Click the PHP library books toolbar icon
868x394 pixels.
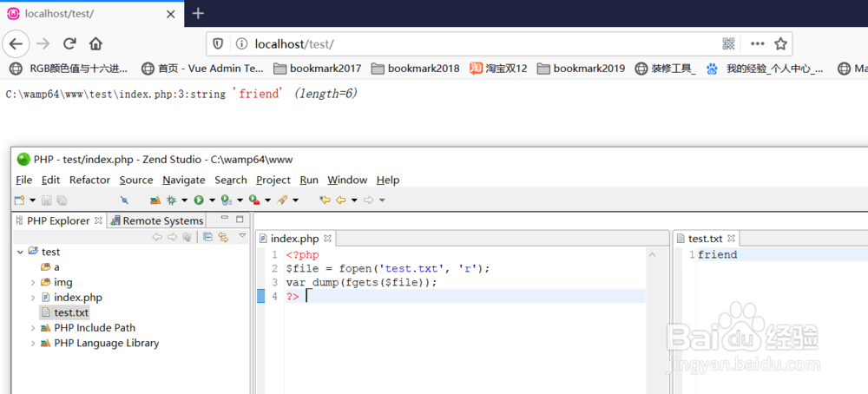(x=155, y=200)
